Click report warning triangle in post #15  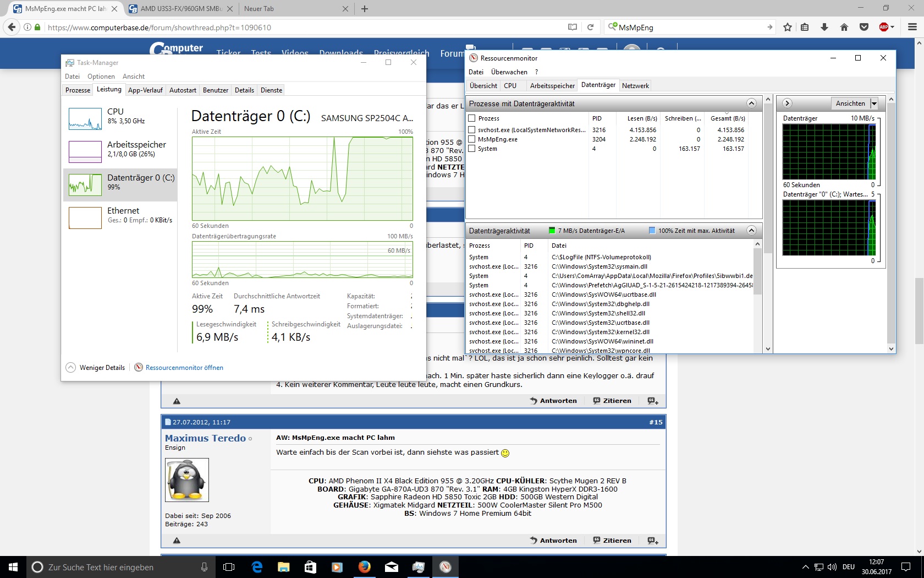177,541
